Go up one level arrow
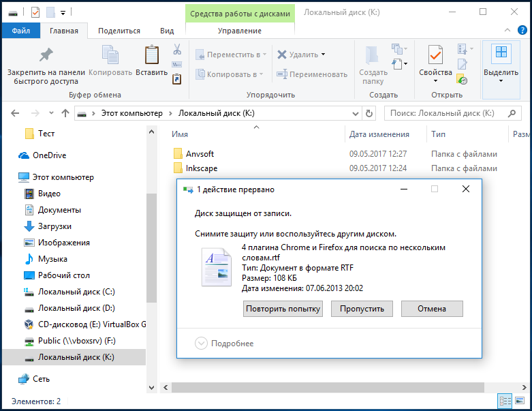Viewport: 532px width, 411px height. (65, 113)
